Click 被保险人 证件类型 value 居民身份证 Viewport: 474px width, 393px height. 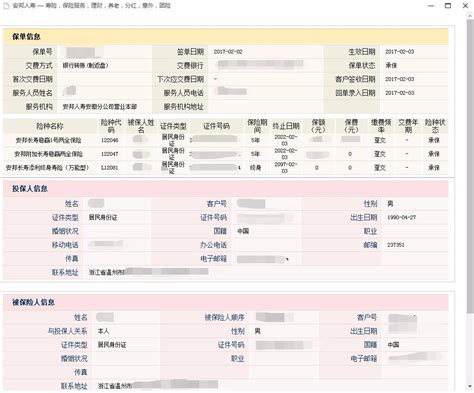(x=112, y=345)
